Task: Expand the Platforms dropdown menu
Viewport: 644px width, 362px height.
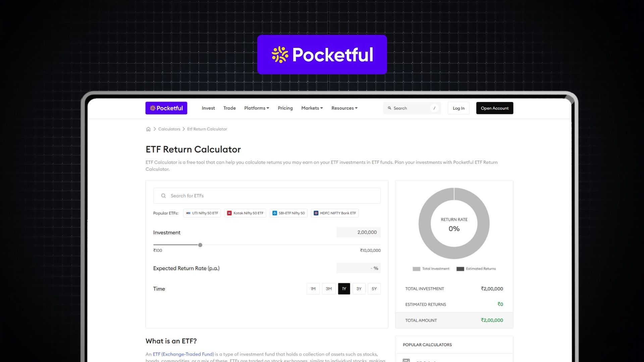Action: (257, 108)
